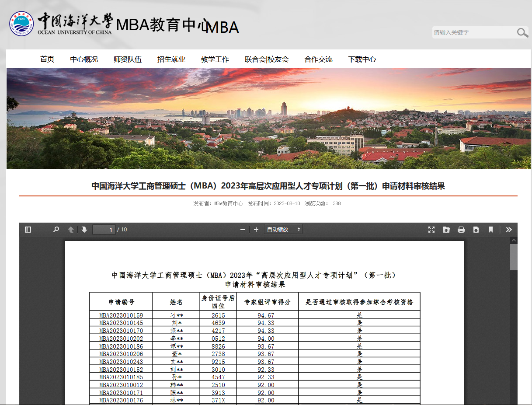
Task: Click the name cell 韩**
Action: click(x=176, y=385)
